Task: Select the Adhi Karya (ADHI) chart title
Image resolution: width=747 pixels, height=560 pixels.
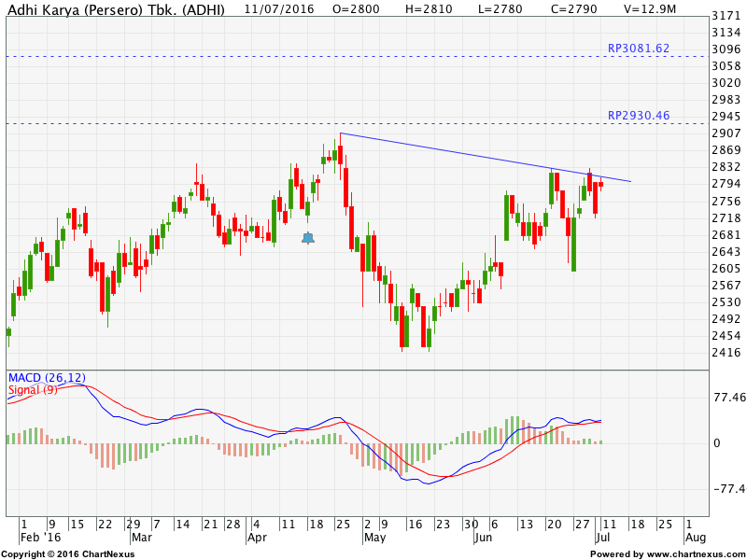Action: pyautogui.click(x=114, y=8)
